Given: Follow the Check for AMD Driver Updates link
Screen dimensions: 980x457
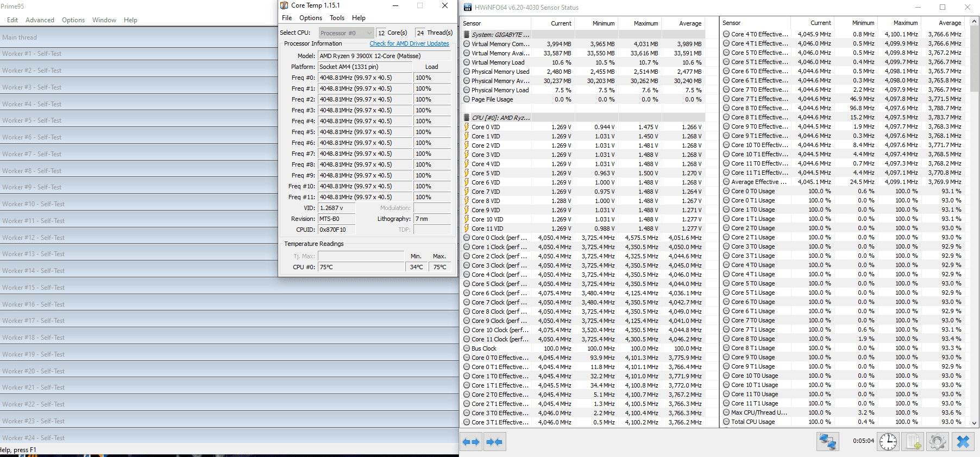Looking at the screenshot, I should 410,43.
